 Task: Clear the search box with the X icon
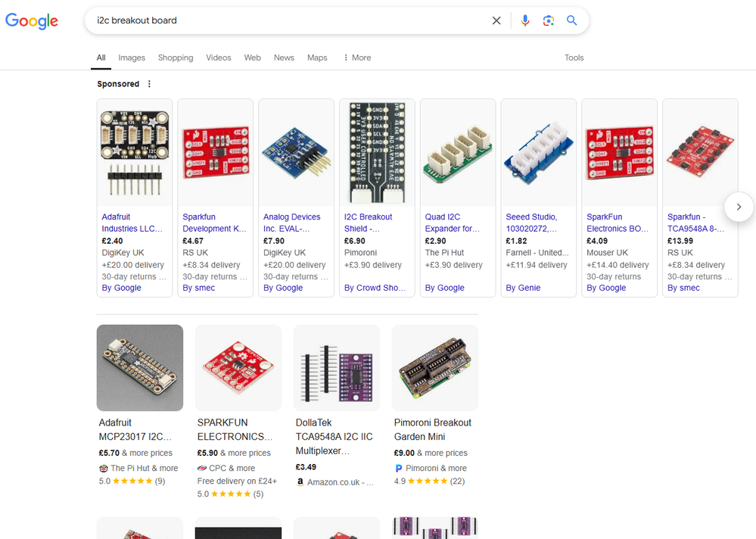[496, 20]
